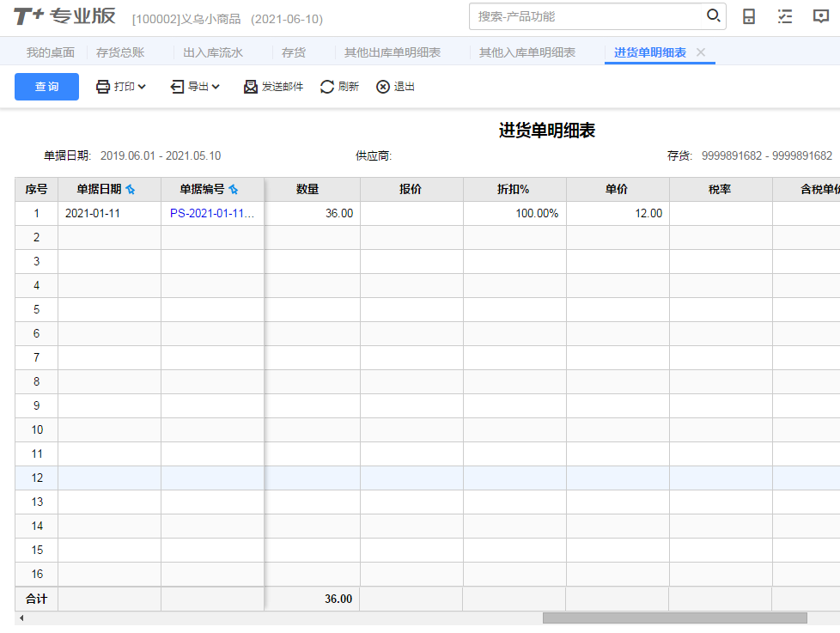Close the 进货单明细表 tab
The width and height of the screenshot is (840, 633).
(x=701, y=52)
